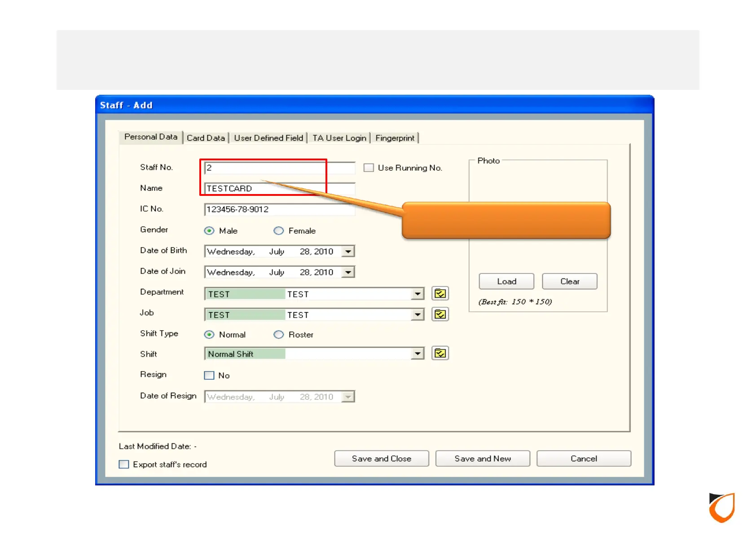Viewport: 756px width, 535px height.
Task: Choose Roster shift type option
Action: (x=279, y=335)
